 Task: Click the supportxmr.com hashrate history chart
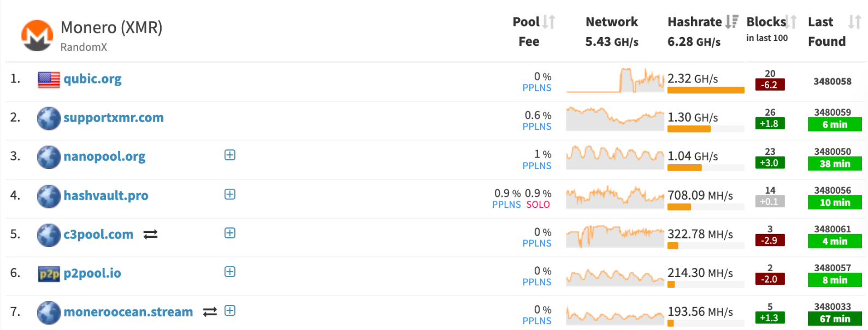tap(615, 118)
